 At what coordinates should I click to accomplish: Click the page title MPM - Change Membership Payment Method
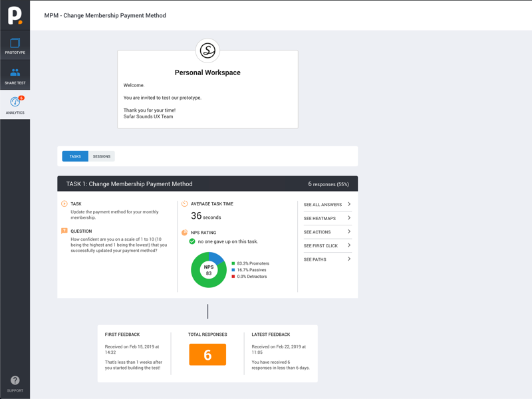pos(105,15)
